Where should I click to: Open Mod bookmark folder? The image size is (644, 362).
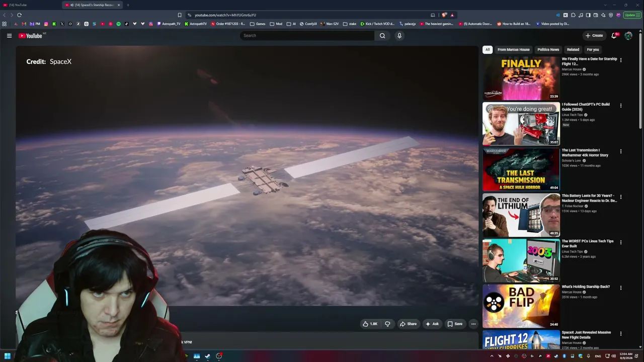tap(276, 24)
